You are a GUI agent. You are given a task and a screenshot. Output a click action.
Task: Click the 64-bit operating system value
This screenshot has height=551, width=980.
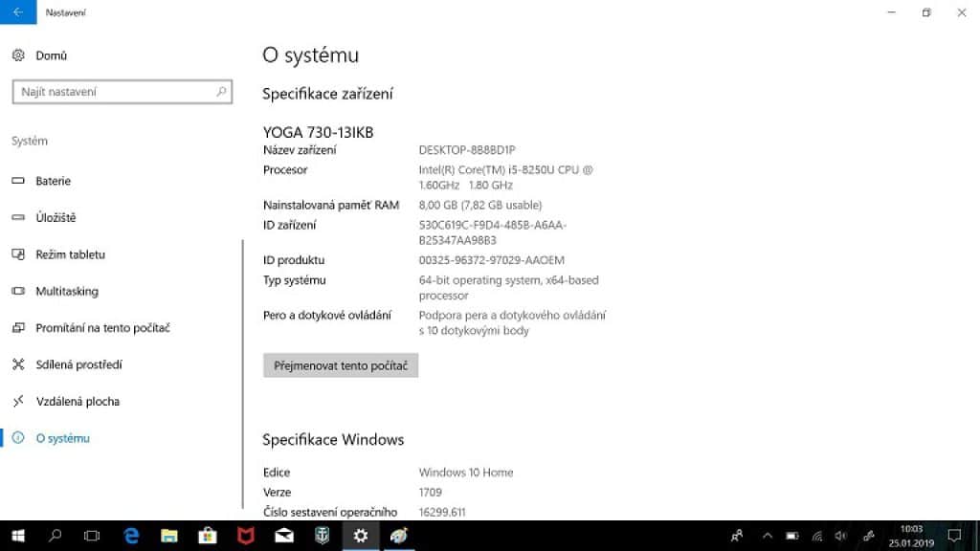(x=508, y=287)
